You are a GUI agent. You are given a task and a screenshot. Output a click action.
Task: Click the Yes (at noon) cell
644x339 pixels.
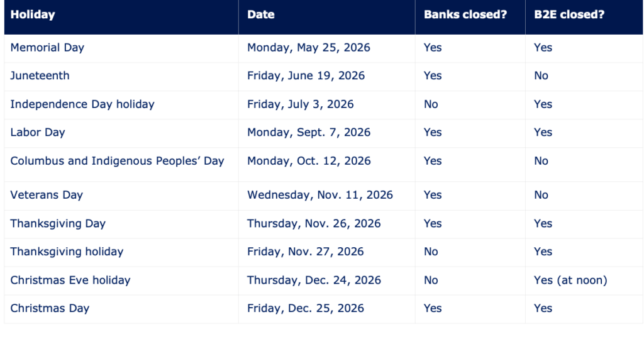[570, 281]
